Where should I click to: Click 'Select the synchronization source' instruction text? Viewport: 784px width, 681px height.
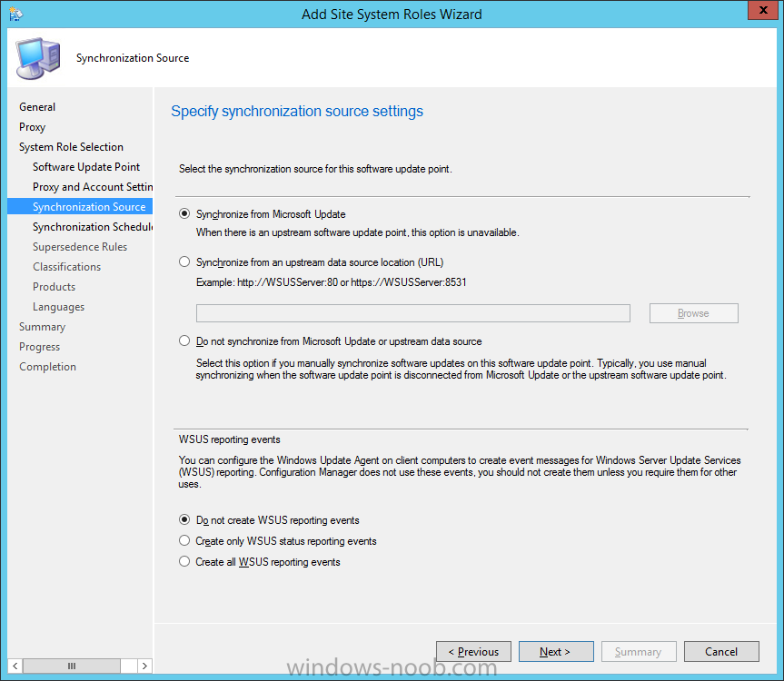[315, 169]
